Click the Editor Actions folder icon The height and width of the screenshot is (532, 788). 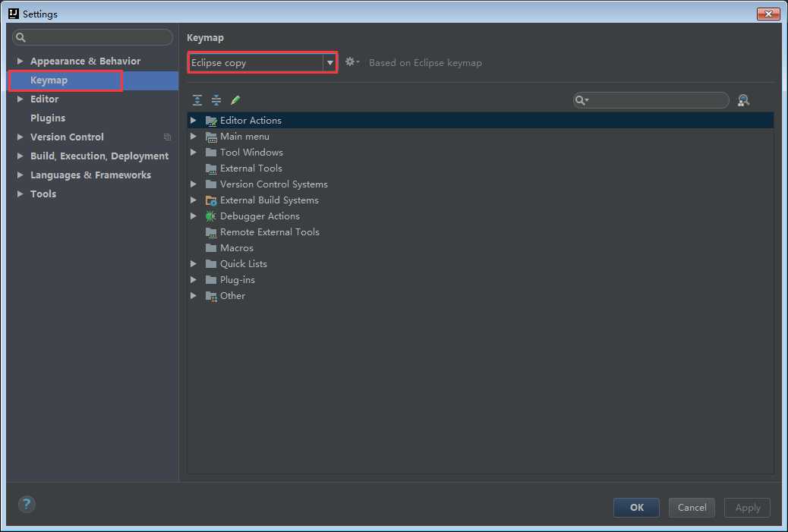pyautogui.click(x=211, y=121)
